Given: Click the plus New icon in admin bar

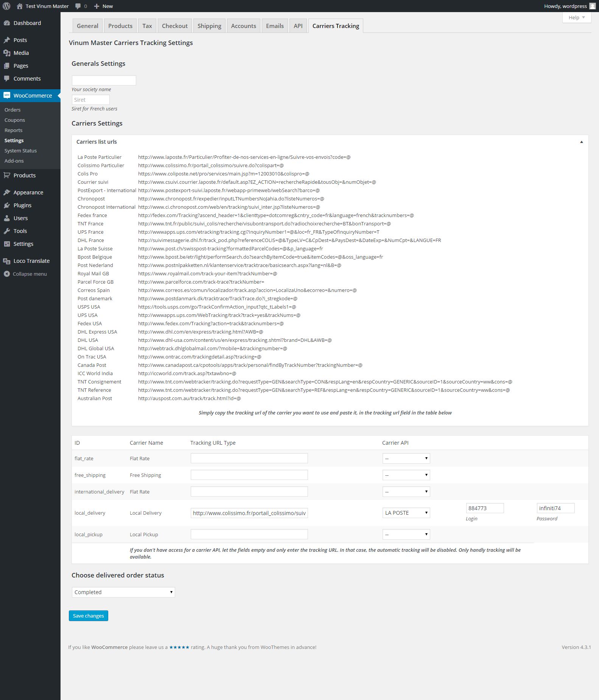Looking at the screenshot, I should pos(96,6).
